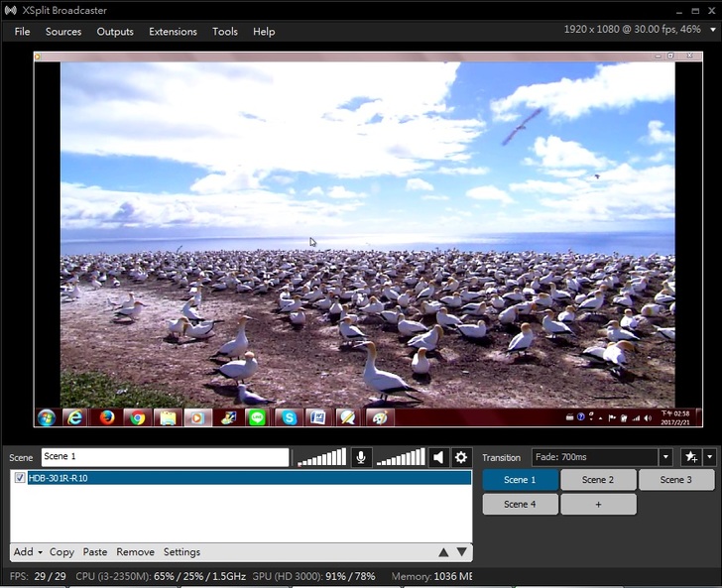
Task: Expand the Fade: 700ms transition dropdown
Action: click(665, 457)
